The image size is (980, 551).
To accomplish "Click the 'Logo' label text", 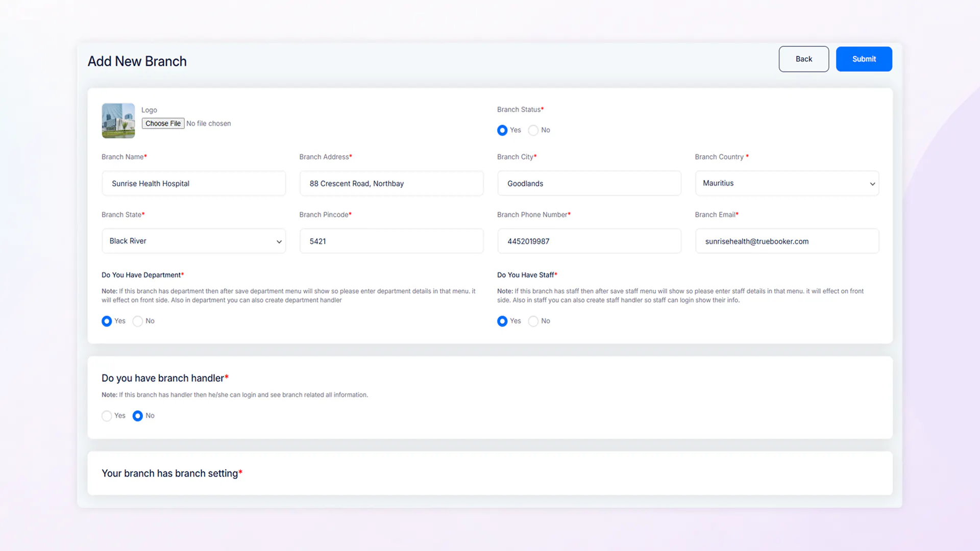I will pyautogui.click(x=149, y=110).
